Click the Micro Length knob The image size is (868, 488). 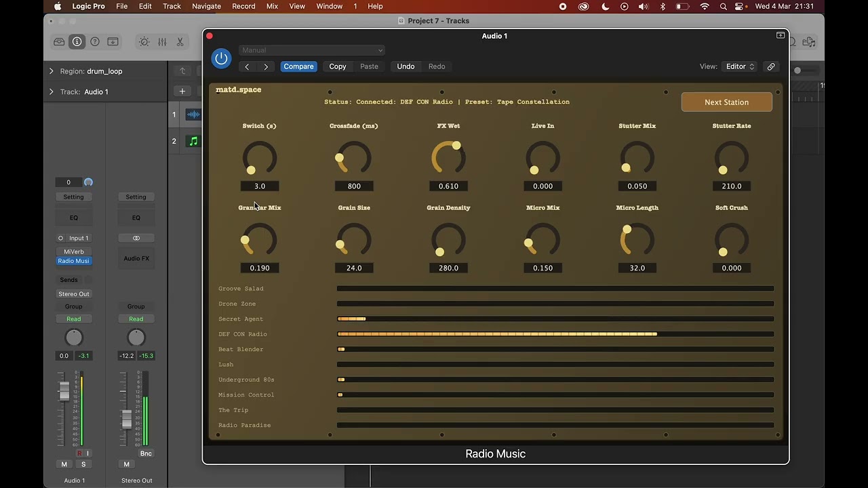coord(637,240)
